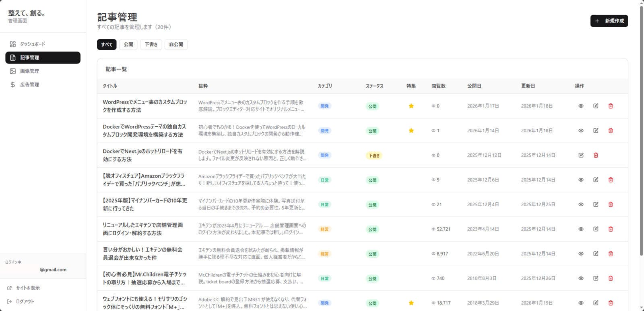Viewport: 644px width, 311px height.
Task: Delete the WordPressでメニュー表 article
Action: tap(611, 106)
